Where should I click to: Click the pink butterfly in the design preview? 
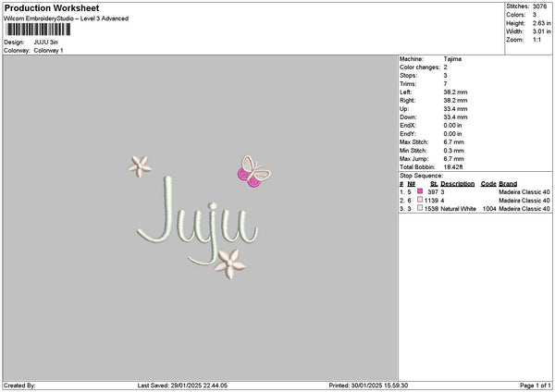click(x=253, y=171)
